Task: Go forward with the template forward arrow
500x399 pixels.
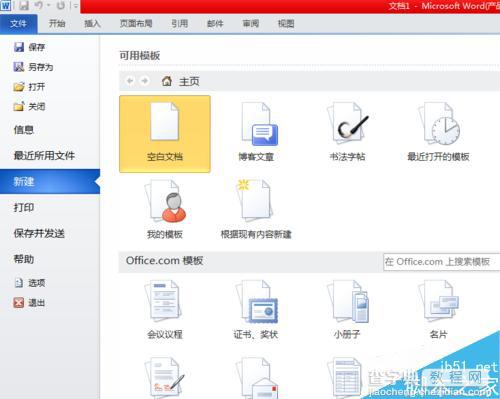Action: (x=144, y=81)
